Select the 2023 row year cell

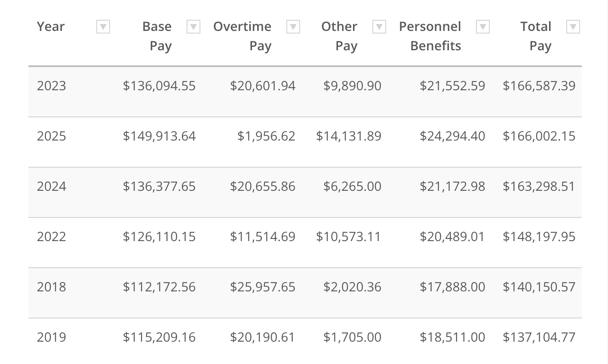pyautogui.click(x=52, y=86)
